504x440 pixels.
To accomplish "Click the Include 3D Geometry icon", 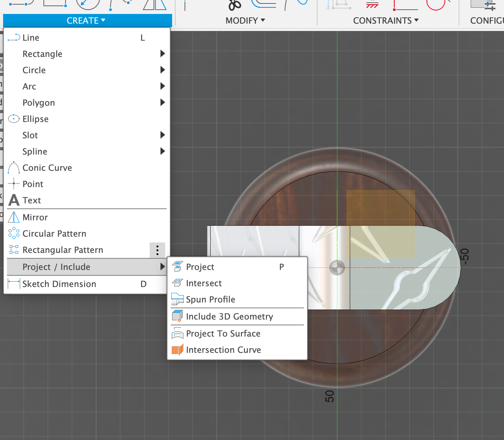I will (x=177, y=316).
